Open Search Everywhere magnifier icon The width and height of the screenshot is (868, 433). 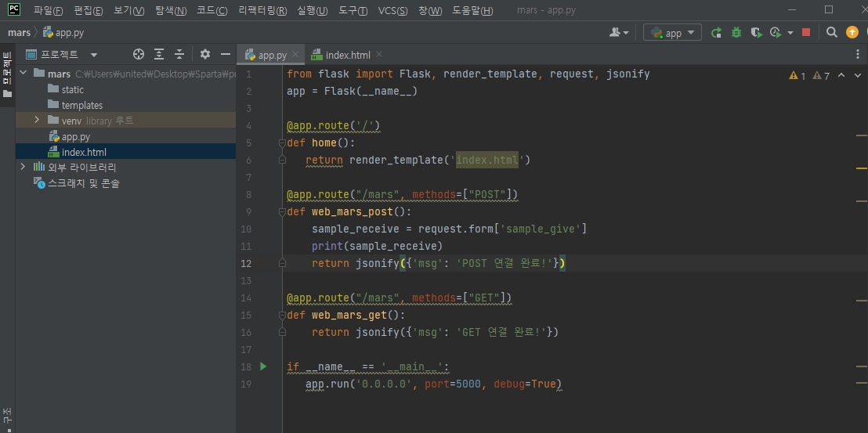pos(831,33)
